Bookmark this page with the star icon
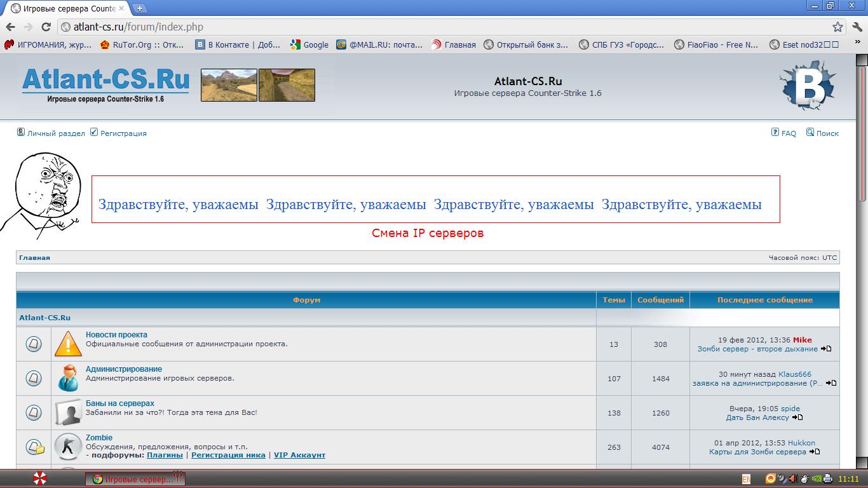The image size is (868, 488). 837,27
